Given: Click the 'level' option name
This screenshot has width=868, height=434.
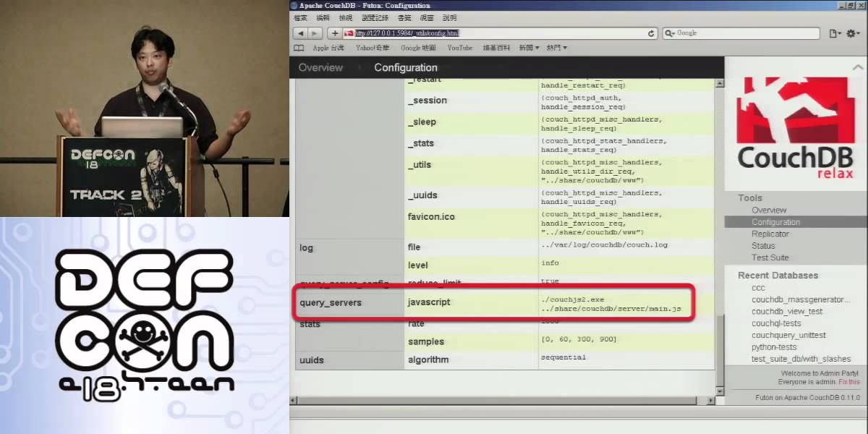Looking at the screenshot, I should pos(418,265).
